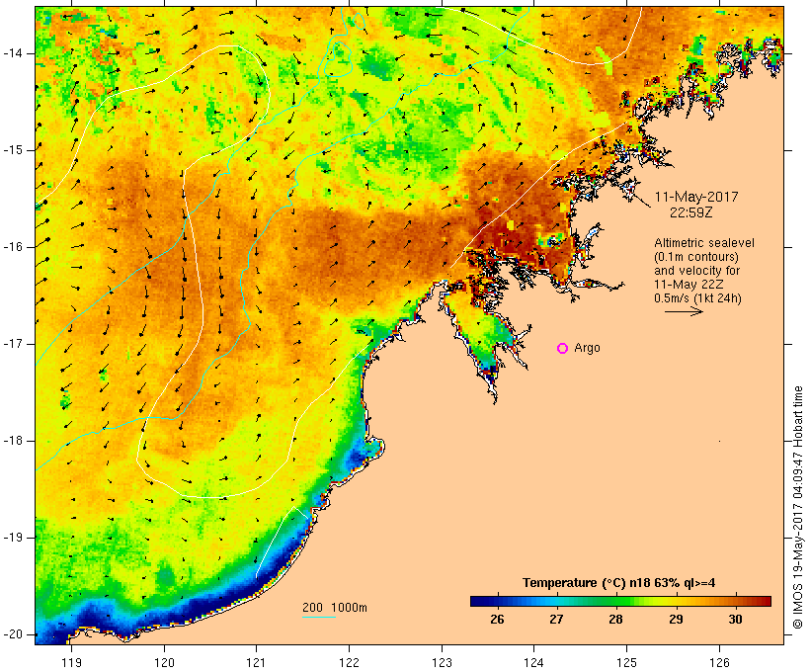Click the colorbar label '26'

[x=497, y=620]
